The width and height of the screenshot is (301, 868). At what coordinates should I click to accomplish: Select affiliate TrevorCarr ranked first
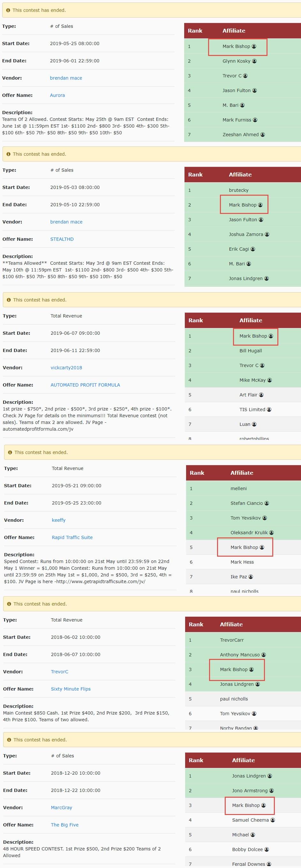click(x=232, y=640)
